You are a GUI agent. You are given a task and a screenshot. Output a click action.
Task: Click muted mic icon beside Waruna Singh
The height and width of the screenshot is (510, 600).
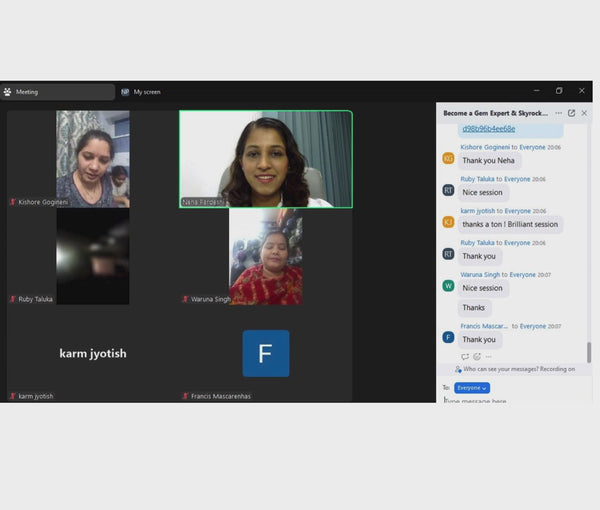(185, 299)
